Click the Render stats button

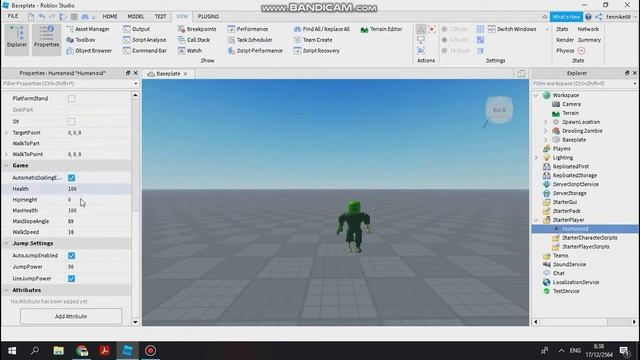pos(565,40)
